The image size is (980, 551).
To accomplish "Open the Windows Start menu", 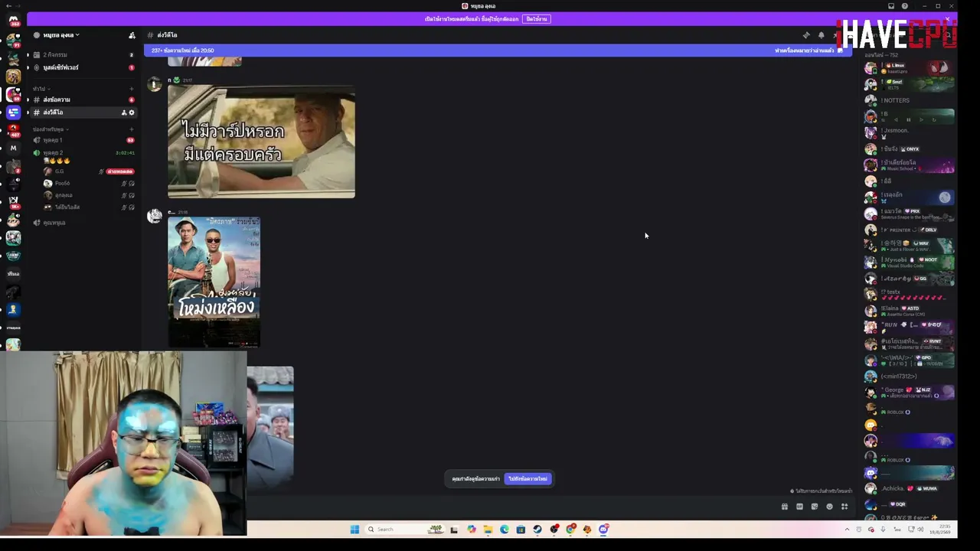I will pos(354,530).
